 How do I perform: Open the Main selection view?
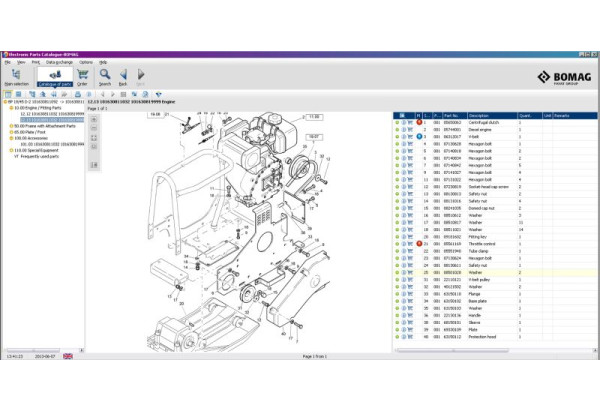(x=15, y=76)
